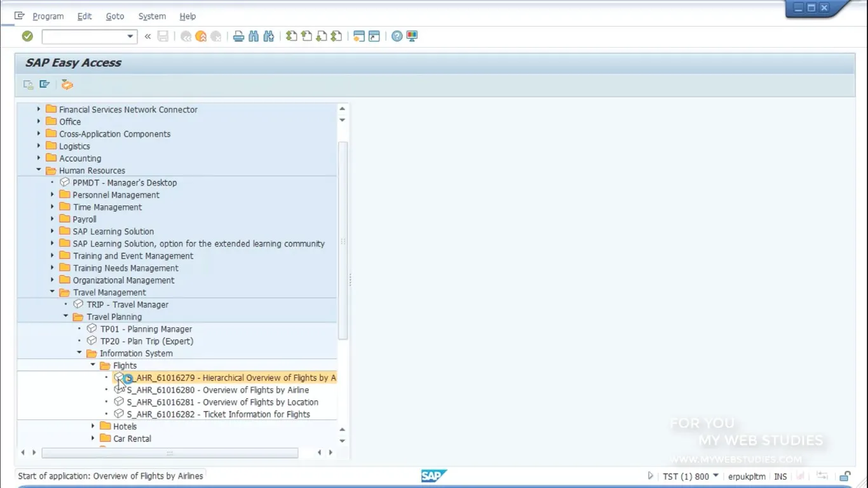Click the Back arrow icon in toolbar
Viewport: 868px width, 488px height.
pyautogui.click(x=186, y=36)
